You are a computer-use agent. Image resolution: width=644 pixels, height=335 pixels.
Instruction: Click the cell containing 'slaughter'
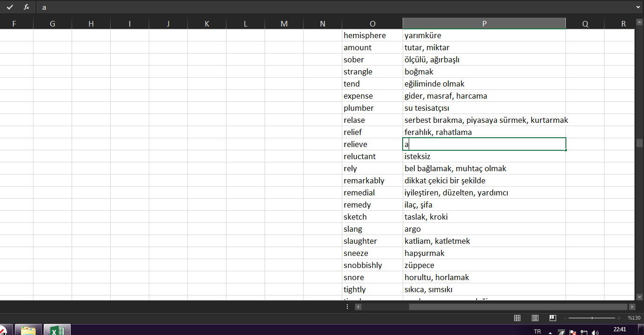pyautogui.click(x=372, y=241)
